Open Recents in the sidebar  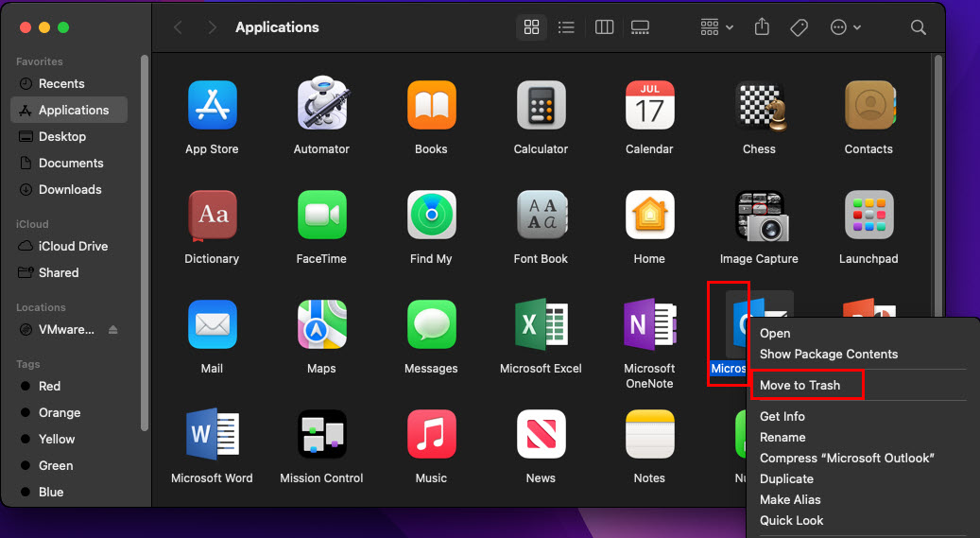tap(69, 84)
